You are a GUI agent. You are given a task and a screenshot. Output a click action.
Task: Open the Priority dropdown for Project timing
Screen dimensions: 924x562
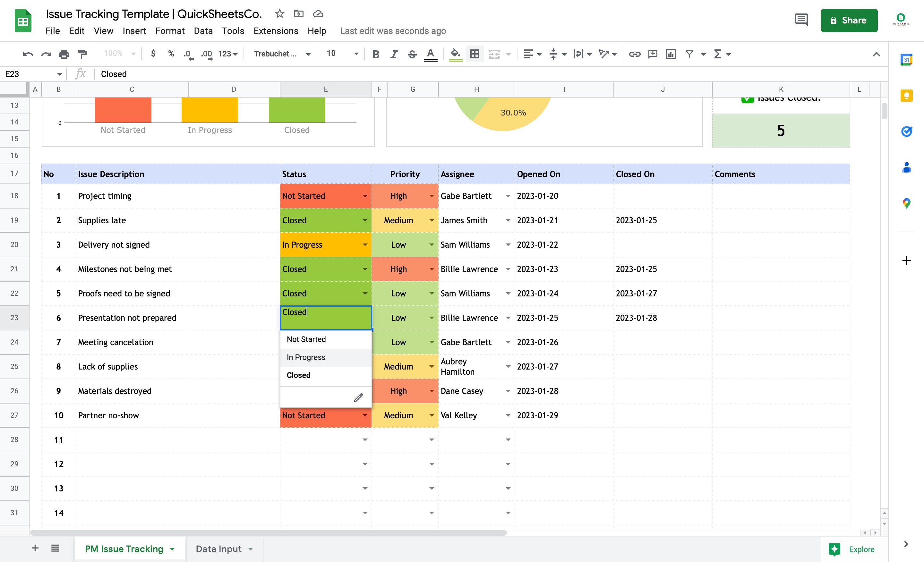[432, 196]
